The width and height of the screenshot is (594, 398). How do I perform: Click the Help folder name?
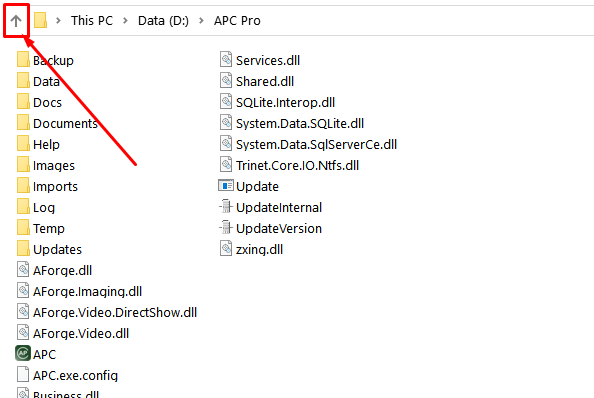point(46,145)
